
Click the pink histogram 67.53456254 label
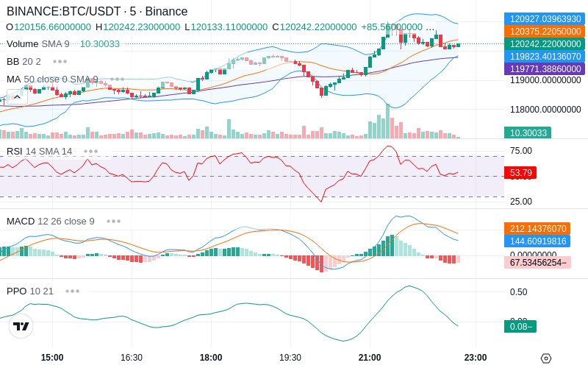[537, 262]
